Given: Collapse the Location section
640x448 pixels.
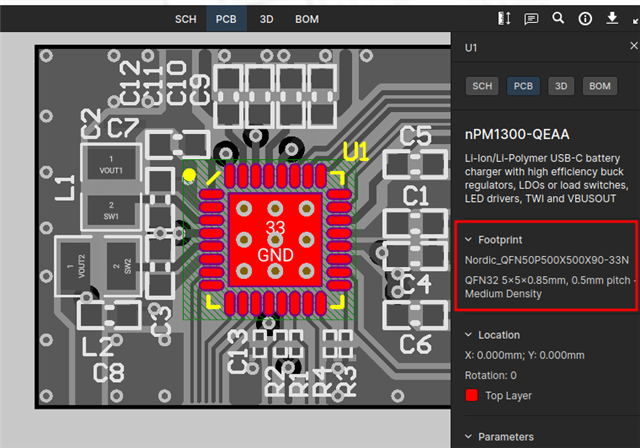Looking at the screenshot, I should (x=469, y=335).
